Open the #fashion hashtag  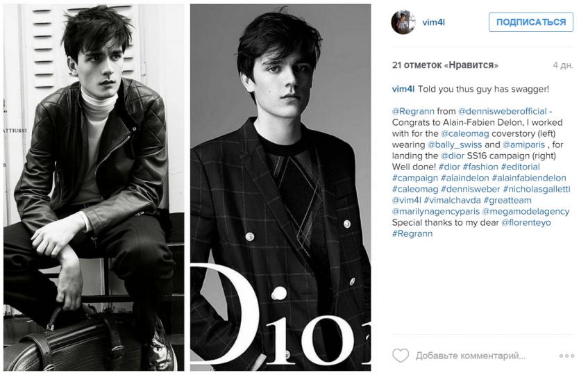pos(480,167)
